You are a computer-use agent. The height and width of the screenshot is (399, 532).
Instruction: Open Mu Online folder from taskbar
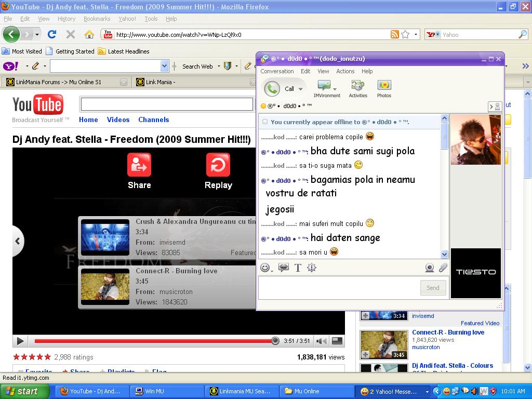click(317, 391)
